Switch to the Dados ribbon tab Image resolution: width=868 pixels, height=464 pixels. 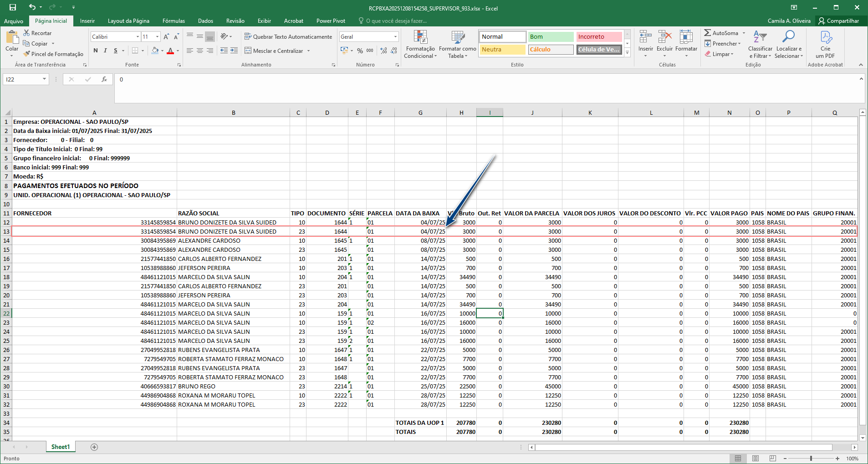tap(205, 21)
